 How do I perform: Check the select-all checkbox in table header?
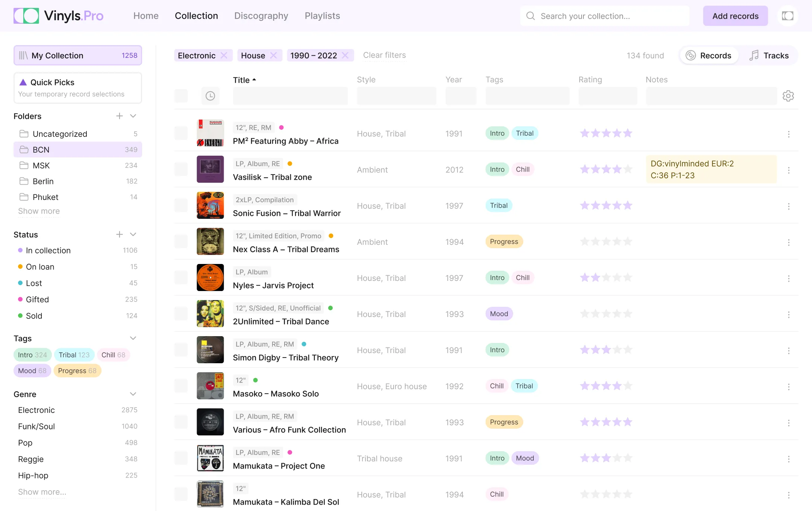(x=181, y=96)
